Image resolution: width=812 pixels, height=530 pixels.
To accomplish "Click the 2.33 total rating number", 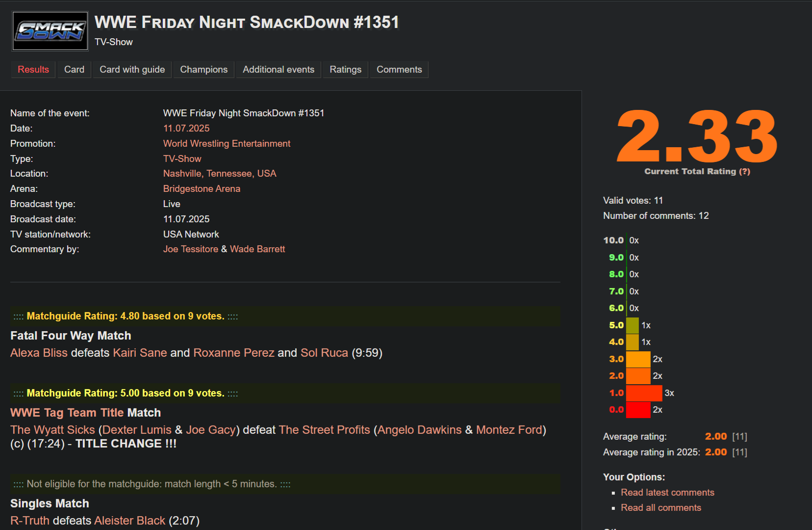I will click(697, 136).
